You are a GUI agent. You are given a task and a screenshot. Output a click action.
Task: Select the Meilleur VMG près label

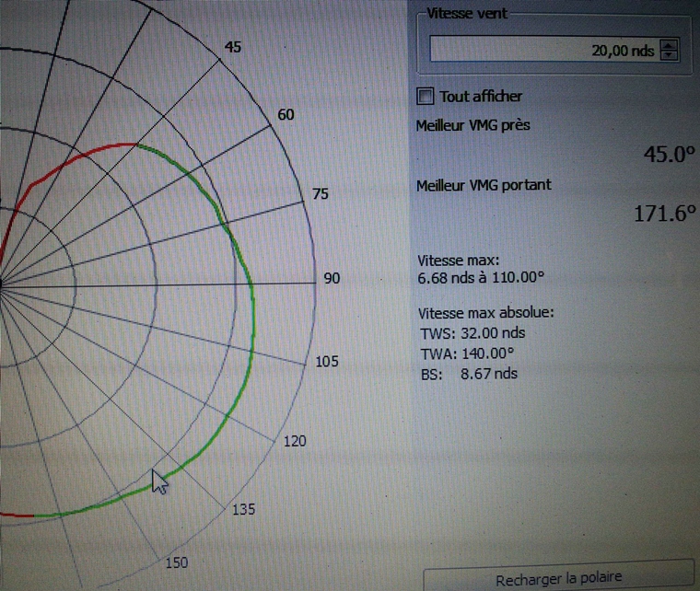pos(472,125)
